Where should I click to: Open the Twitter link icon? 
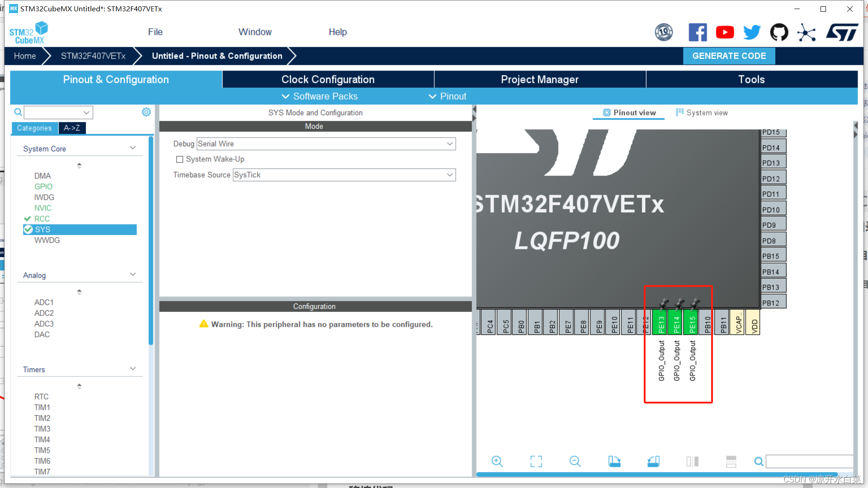pyautogui.click(x=752, y=32)
